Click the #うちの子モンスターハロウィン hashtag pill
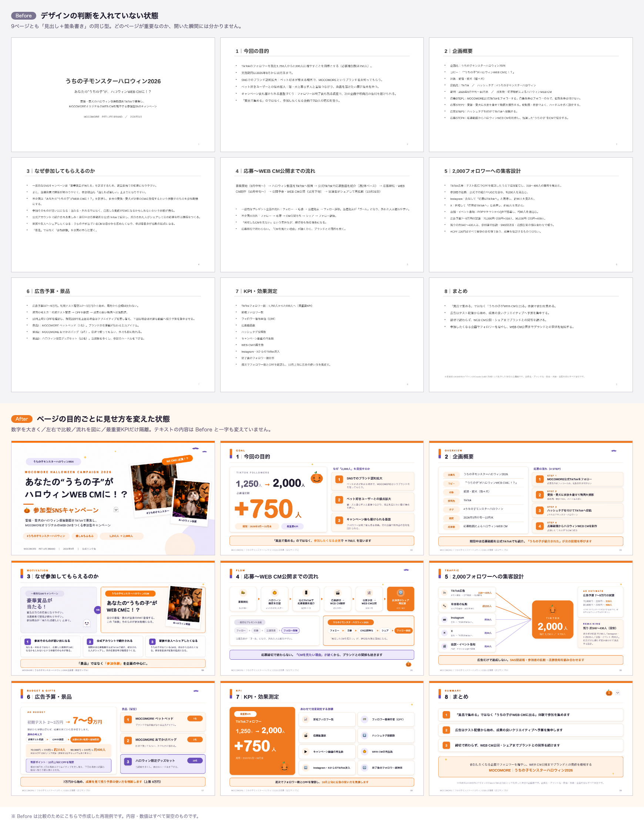 click(x=46, y=536)
